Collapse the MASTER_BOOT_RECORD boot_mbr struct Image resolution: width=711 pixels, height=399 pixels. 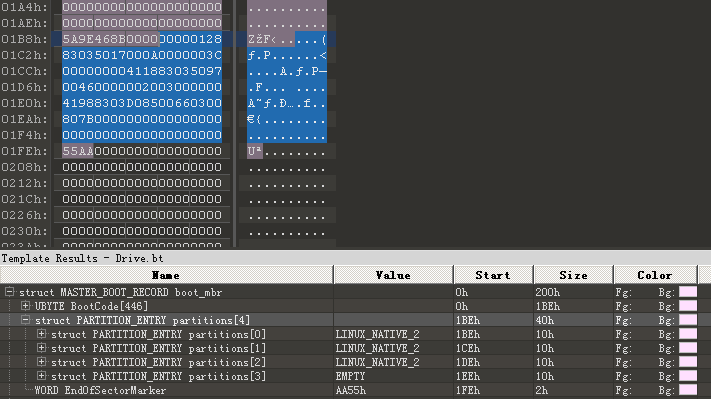tap(9, 292)
